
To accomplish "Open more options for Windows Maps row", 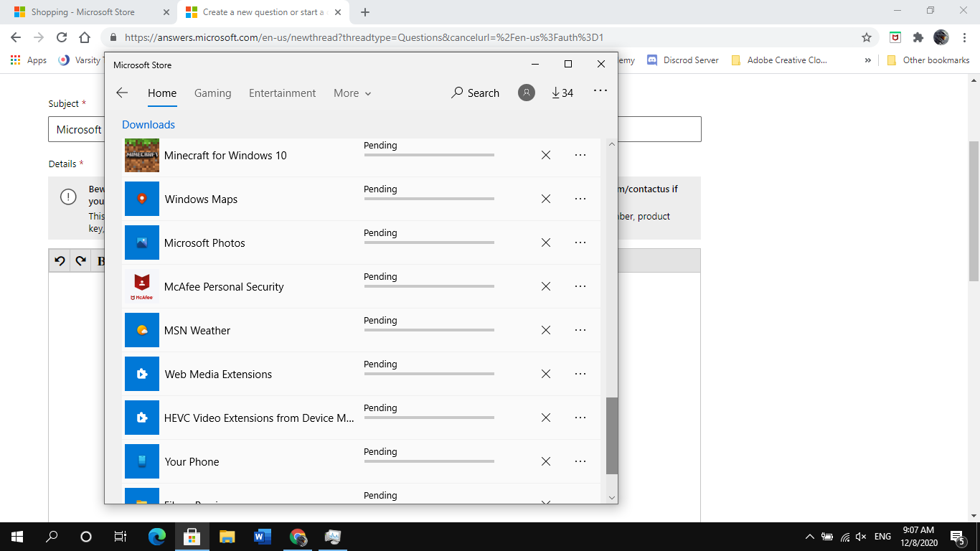I will click(x=580, y=199).
